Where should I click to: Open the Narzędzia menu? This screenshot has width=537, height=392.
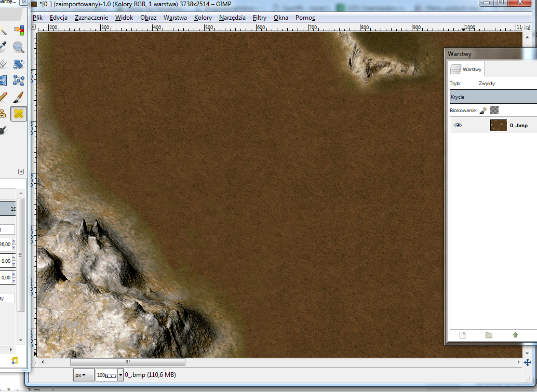pyautogui.click(x=232, y=18)
